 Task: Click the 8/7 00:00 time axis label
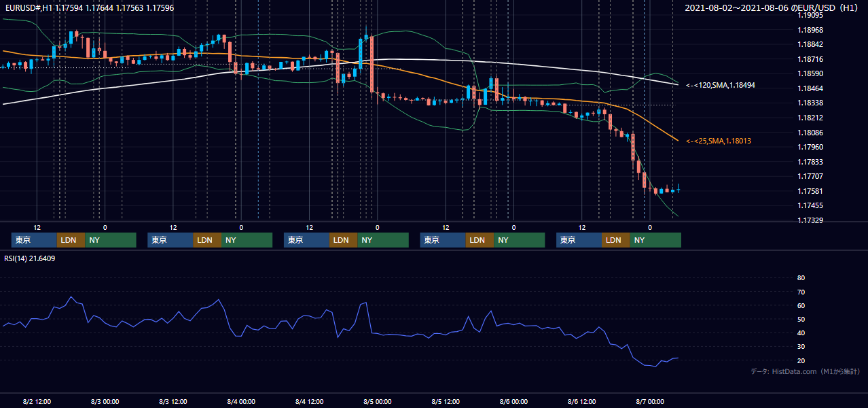(x=650, y=401)
